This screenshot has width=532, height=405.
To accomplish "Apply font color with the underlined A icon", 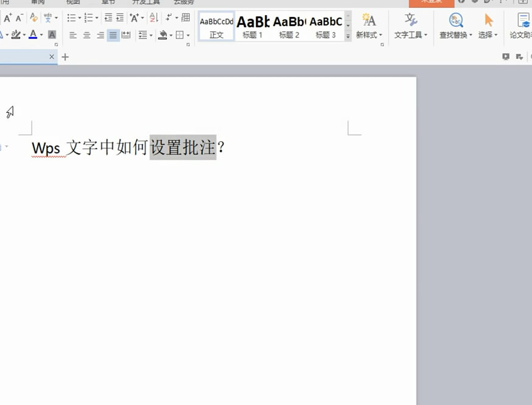I will pyautogui.click(x=33, y=35).
